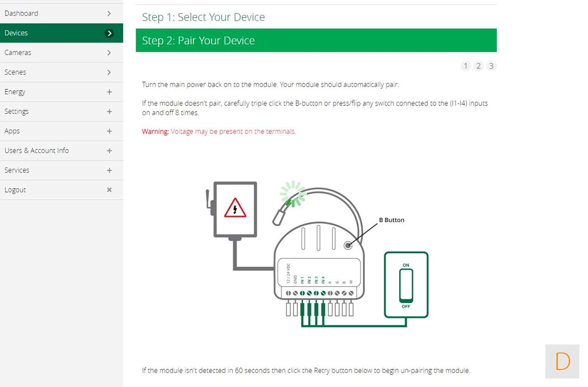Click the orange D logo icon
The height and width of the screenshot is (387, 588).
point(562,361)
